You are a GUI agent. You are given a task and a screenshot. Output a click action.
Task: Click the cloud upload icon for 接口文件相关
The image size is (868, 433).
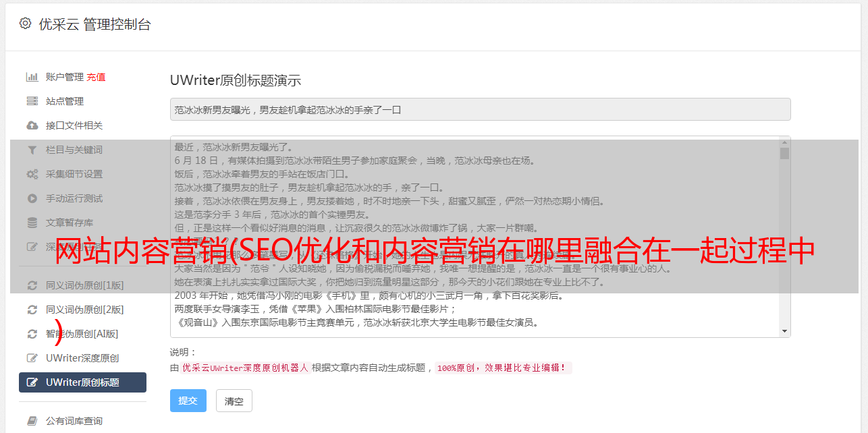[32, 125]
